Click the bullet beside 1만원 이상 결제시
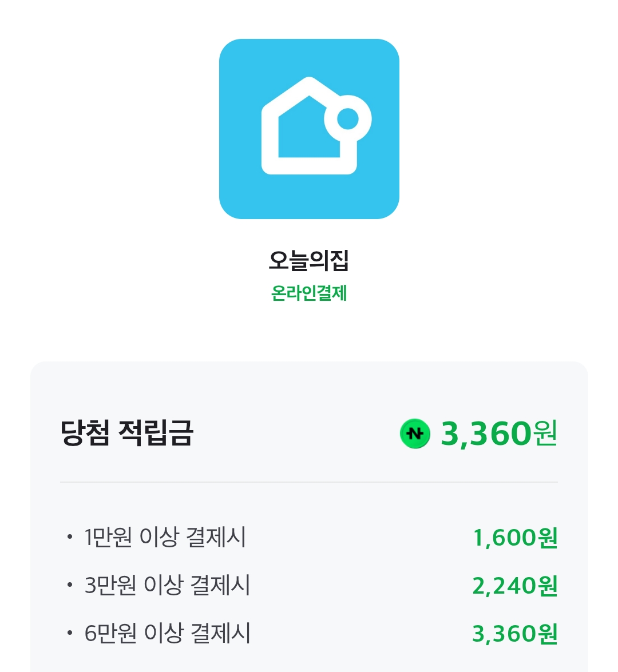Screen dimensions: 618x672 (69, 537)
